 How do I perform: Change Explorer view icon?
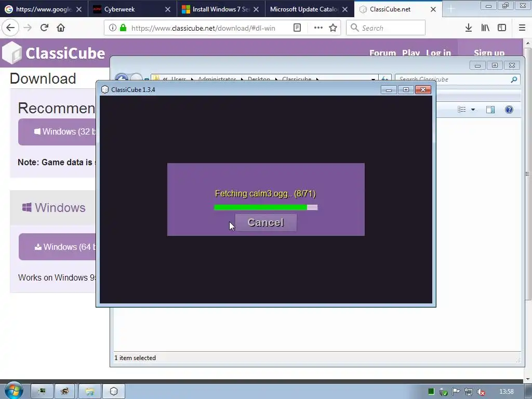(461, 110)
